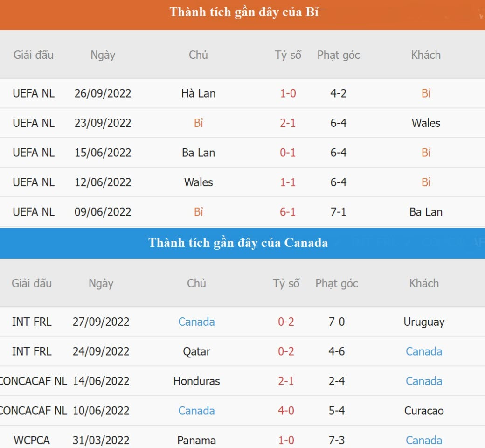
Task: Open home team Bỉ in 23/09/2022 row
Action: tap(198, 123)
